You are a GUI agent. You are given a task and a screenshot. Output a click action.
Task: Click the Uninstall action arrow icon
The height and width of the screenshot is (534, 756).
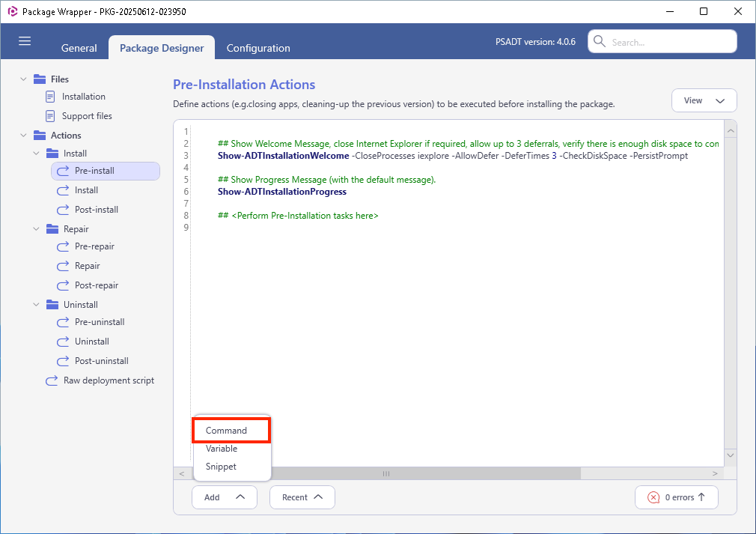(63, 342)
